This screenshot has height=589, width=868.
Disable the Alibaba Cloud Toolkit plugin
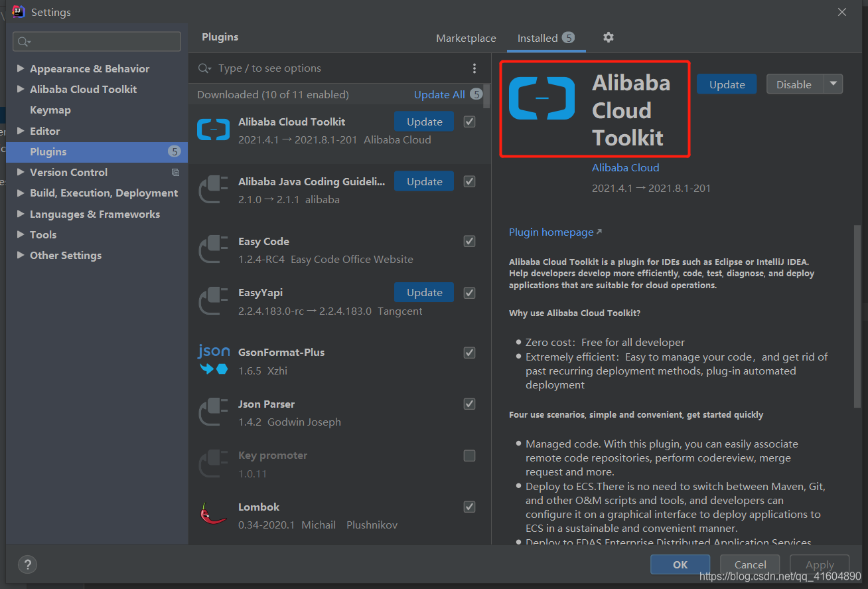click(795, 84)
